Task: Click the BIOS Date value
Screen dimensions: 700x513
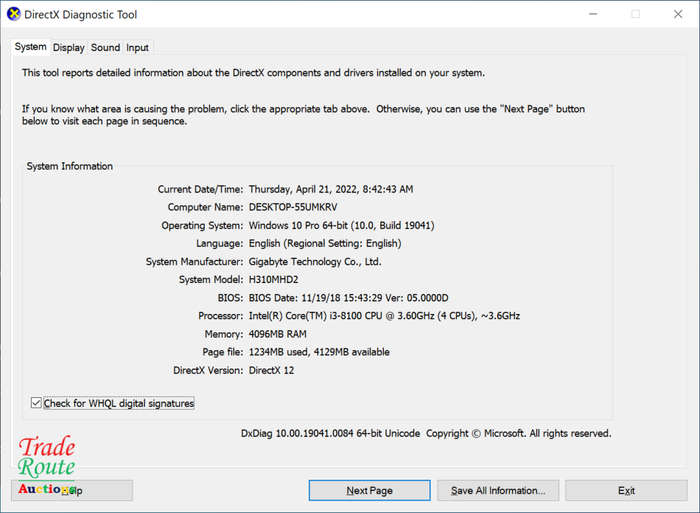Action: click(348, 298)
